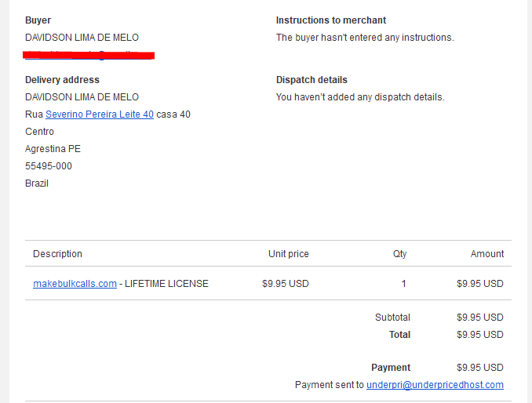This screenshot has width=532, height=403.
Task: Click the Buyer heading
Action: pos(38,20)
